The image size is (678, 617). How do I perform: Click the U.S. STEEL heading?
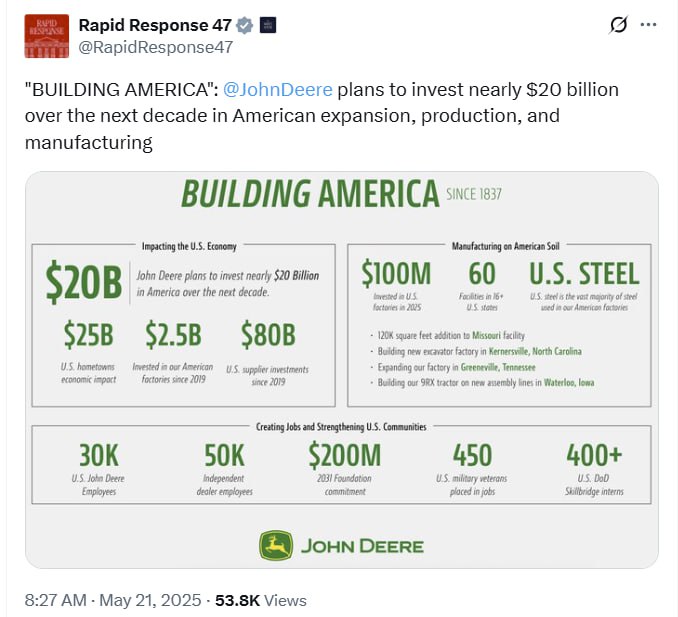tap(584, 274)
